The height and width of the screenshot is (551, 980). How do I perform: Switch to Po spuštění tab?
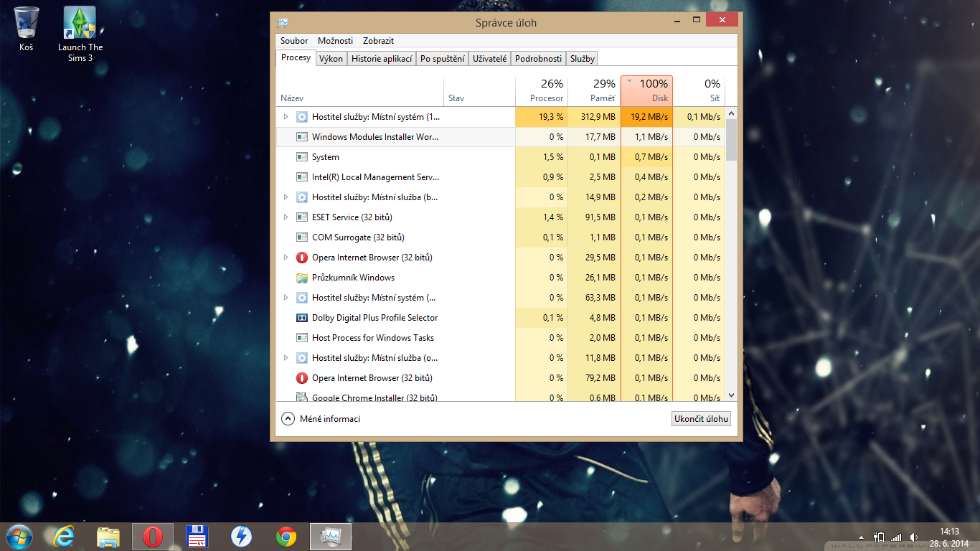(443, 59)
